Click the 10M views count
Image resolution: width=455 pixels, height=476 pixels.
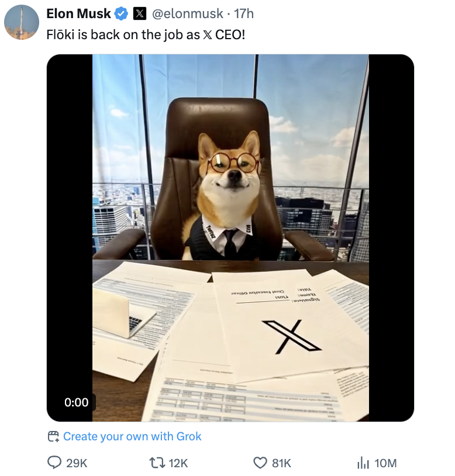click(x=385, y=463)
